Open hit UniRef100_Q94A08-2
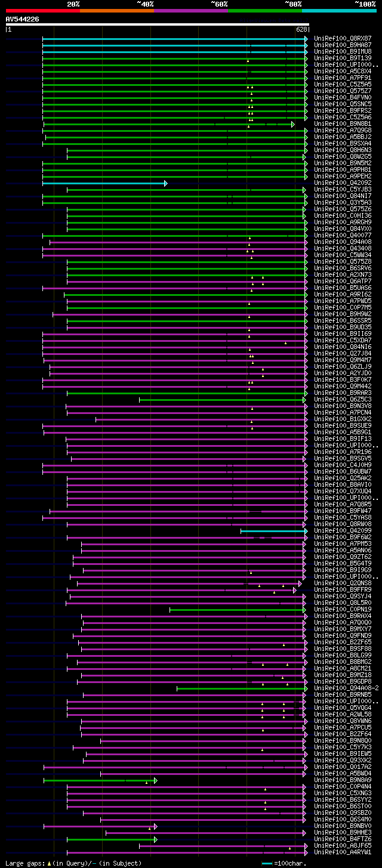Viewport: 382px width, 868px height. (347, 688)
